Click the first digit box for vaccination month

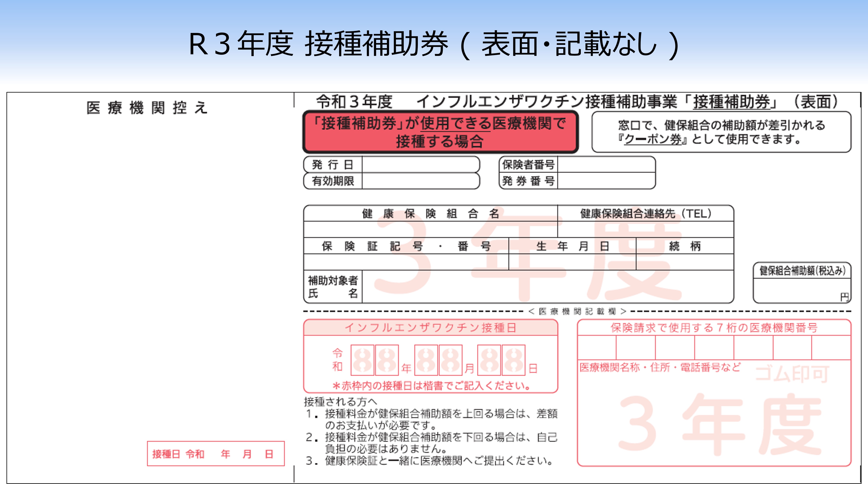click(426, 360)
